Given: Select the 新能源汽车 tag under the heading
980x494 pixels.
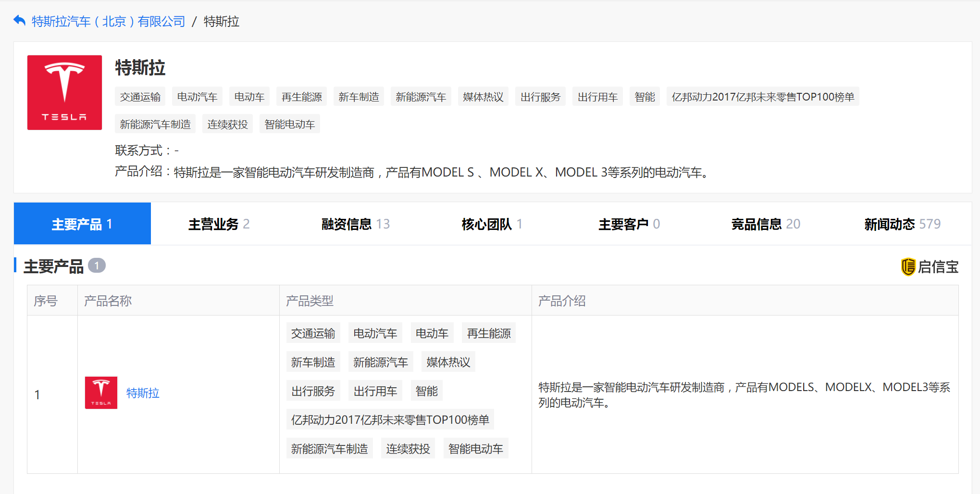Looking at the screenshot, I should (421, 97).
